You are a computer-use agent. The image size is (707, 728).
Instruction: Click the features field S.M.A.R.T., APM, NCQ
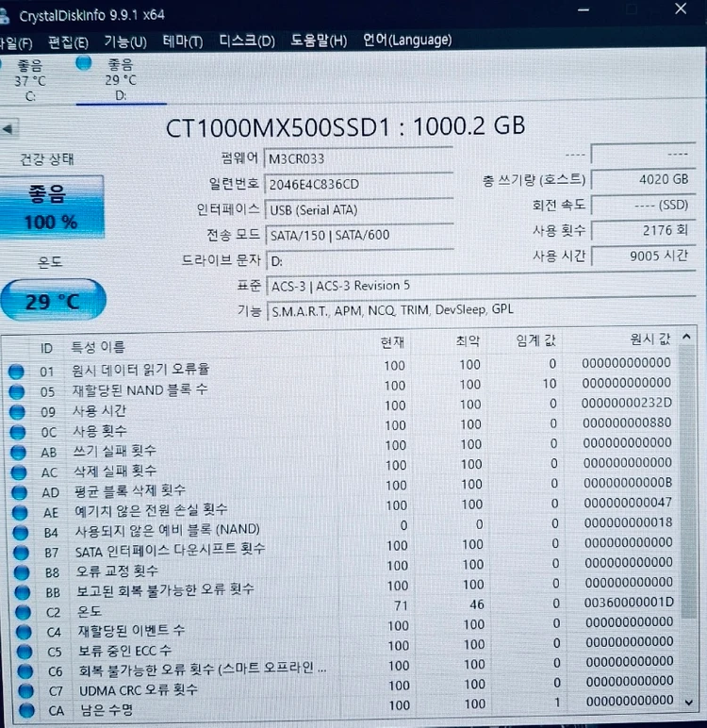click(x=482, y=309)
